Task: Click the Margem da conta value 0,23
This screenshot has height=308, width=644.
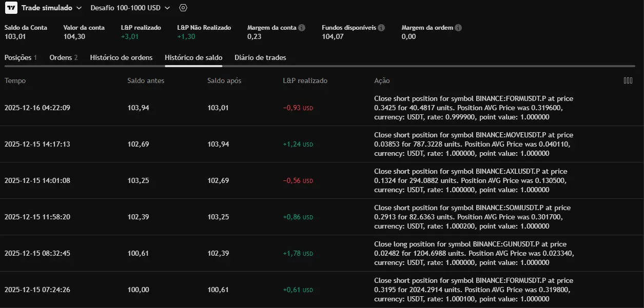Action: (x=253, y=36)
